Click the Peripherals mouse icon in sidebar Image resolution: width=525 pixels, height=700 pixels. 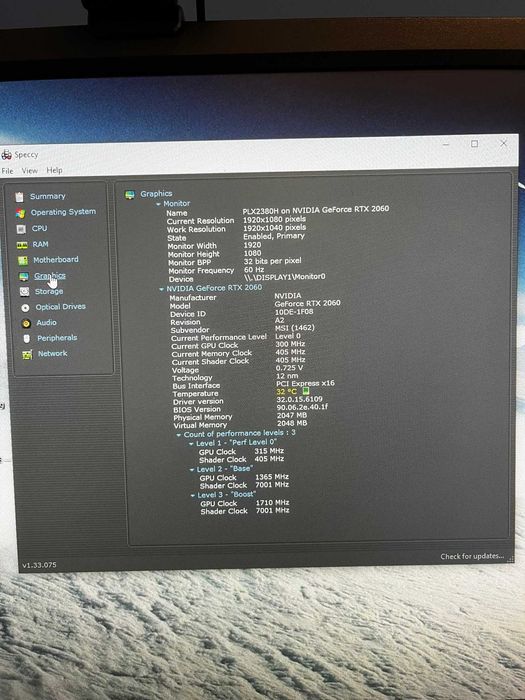pyautogui.click(x=27, y=339)
